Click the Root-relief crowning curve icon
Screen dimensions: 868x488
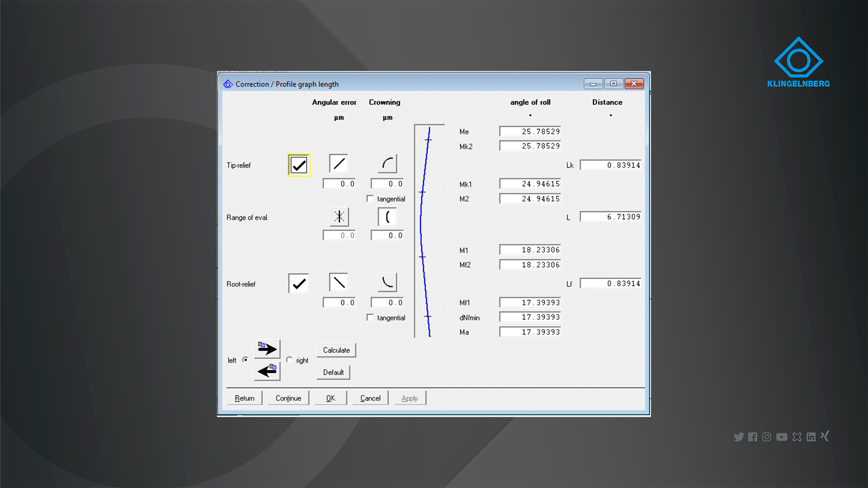[387, 282]
